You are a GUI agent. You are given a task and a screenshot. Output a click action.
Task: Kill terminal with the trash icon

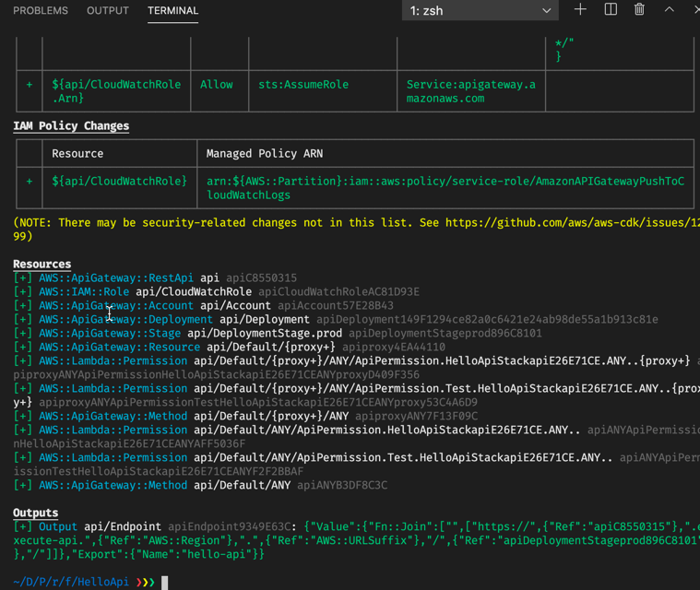tap(639, 9)
